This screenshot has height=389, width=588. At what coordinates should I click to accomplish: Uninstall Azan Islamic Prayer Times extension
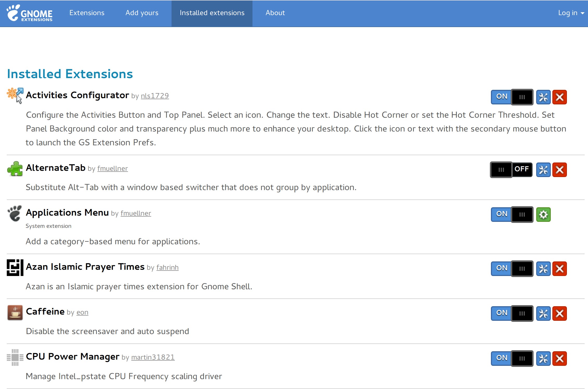tap(559, 269)
